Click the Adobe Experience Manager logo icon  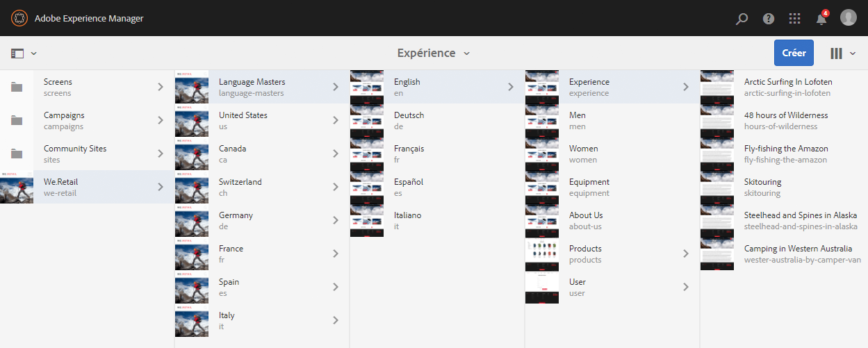click(19, 18)
